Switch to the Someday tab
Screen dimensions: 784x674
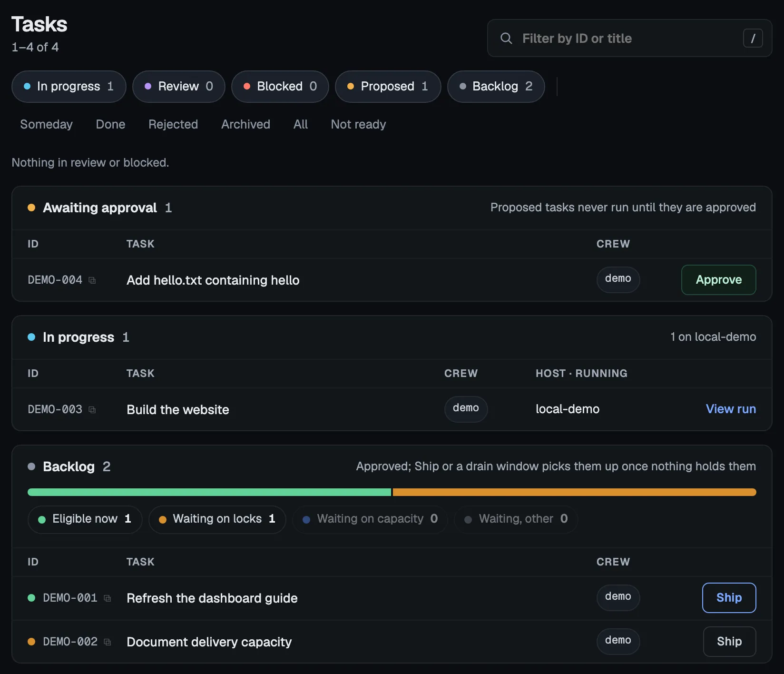pyautogui.click(x=47, y=124)
